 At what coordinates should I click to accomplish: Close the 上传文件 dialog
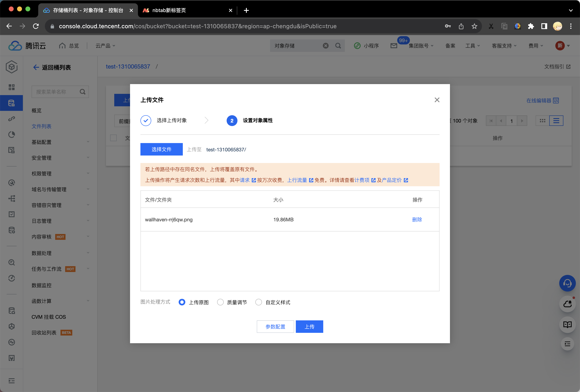pos(437,100)
